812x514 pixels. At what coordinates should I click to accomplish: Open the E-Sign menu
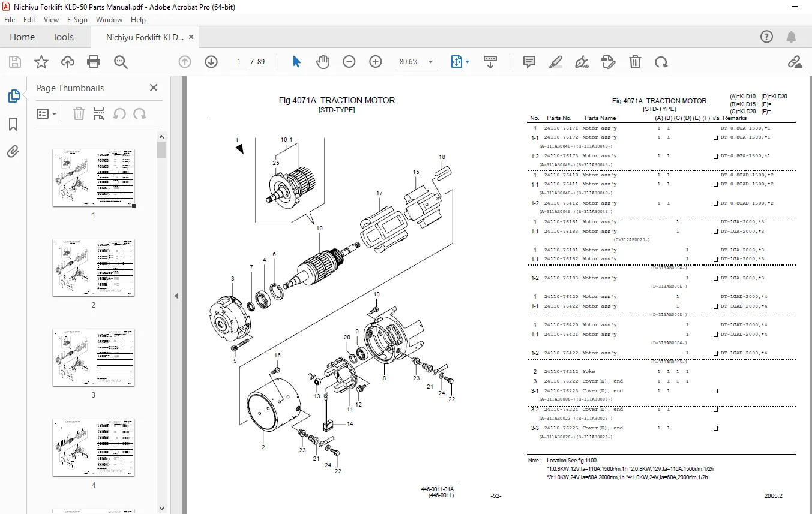point(77,19)
